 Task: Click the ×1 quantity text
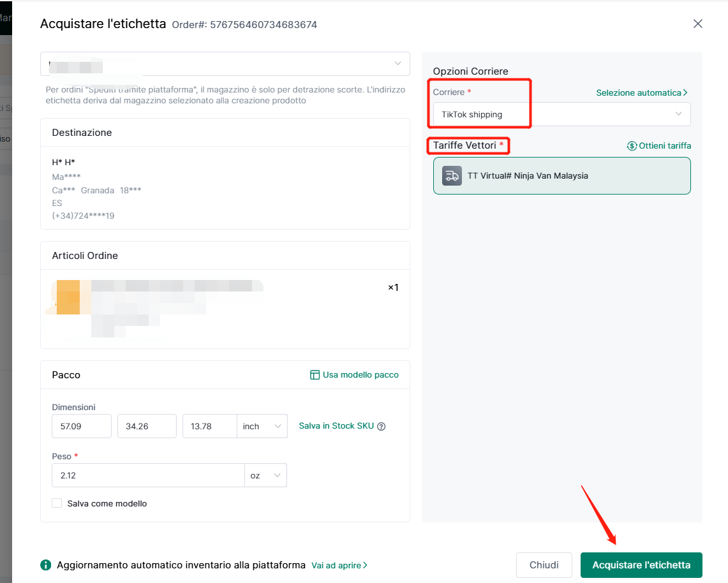point(393,287)
